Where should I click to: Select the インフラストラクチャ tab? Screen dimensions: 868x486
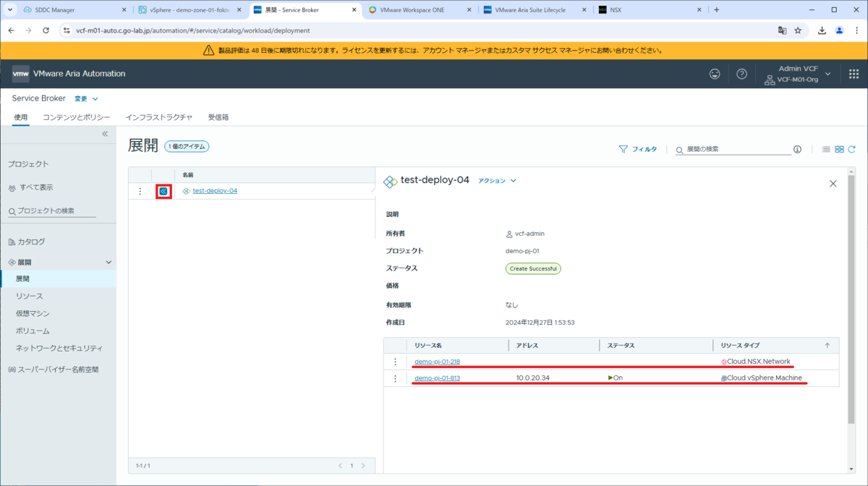tap(159, 117)
